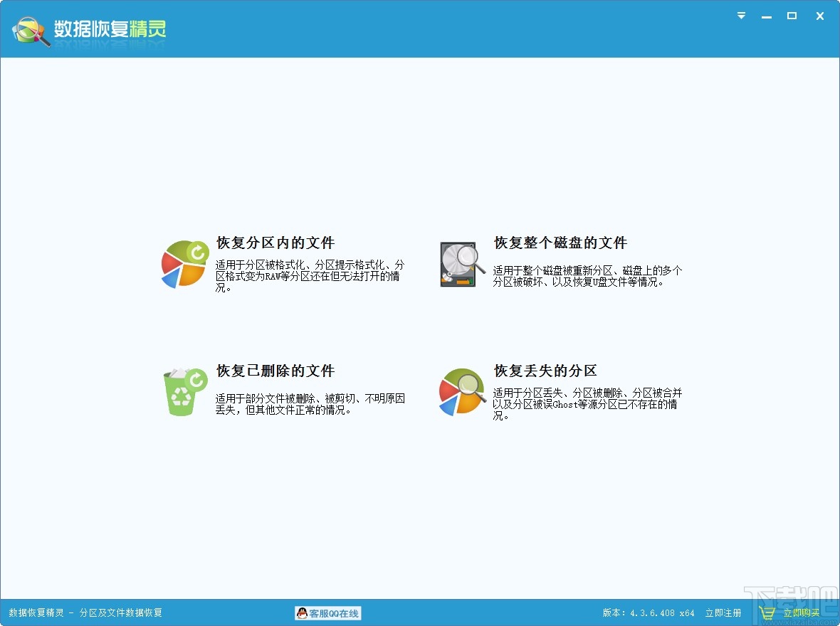Click the 客服QQ在线 support button
This screenshot has height=626, width=840.
click(x=327, y=612)
